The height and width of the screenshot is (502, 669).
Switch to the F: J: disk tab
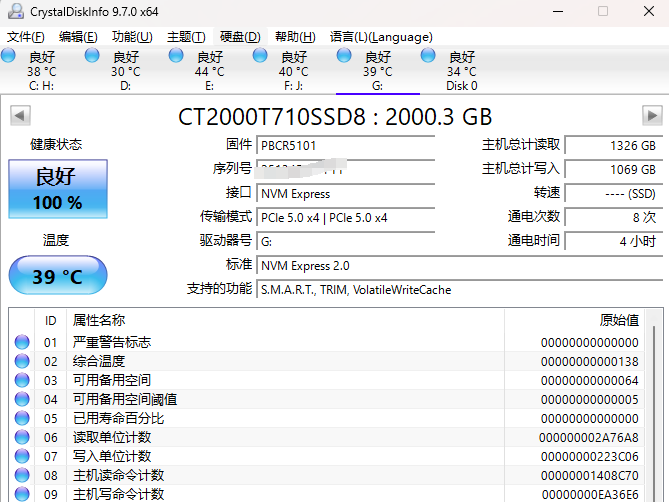(x=293, y=70)
